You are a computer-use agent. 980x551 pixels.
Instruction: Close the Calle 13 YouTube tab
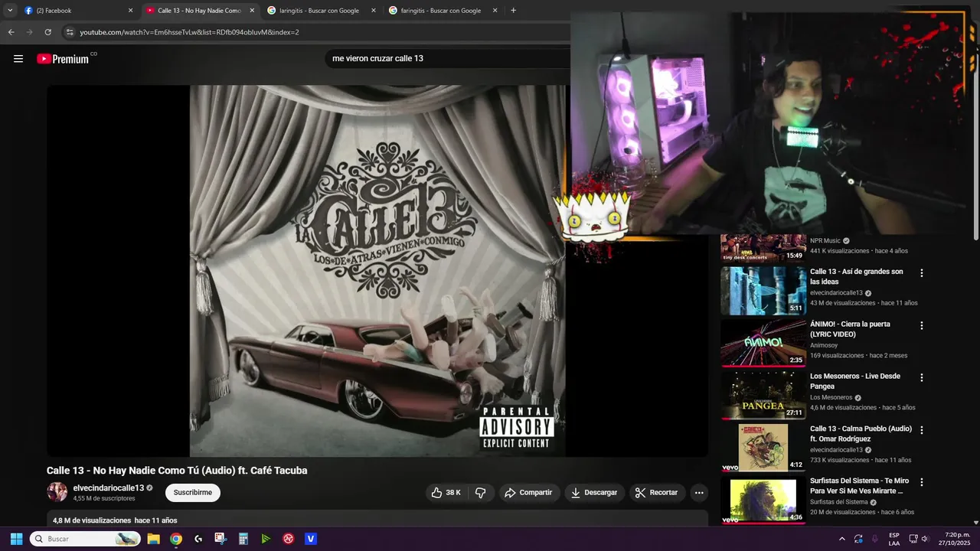pos(252,11)
